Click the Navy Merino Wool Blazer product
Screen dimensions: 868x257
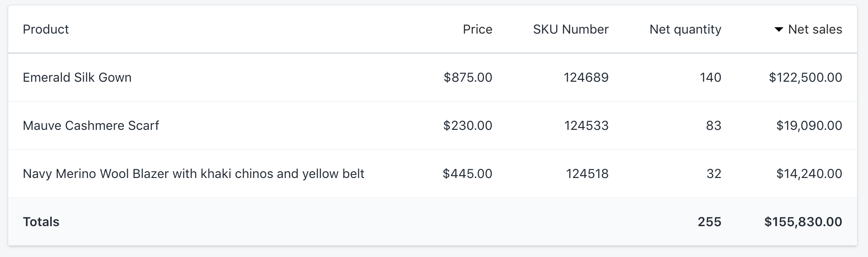194,174
